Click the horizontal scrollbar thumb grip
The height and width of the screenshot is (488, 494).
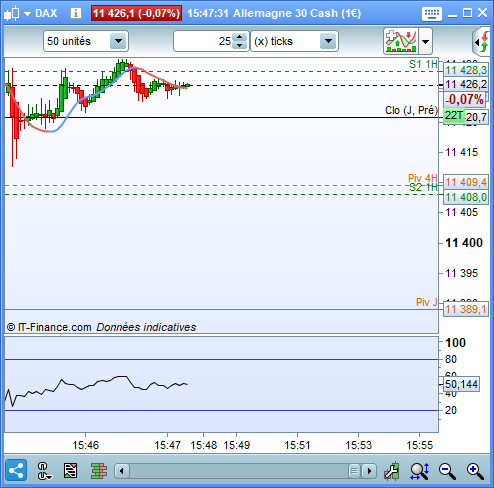pos(354,471)
